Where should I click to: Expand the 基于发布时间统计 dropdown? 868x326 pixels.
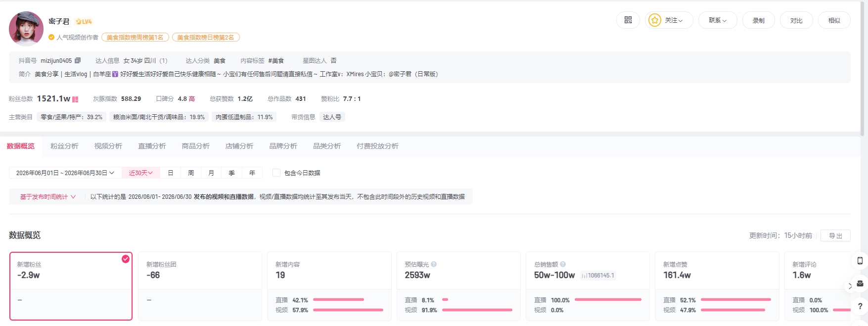coord(47,196)
